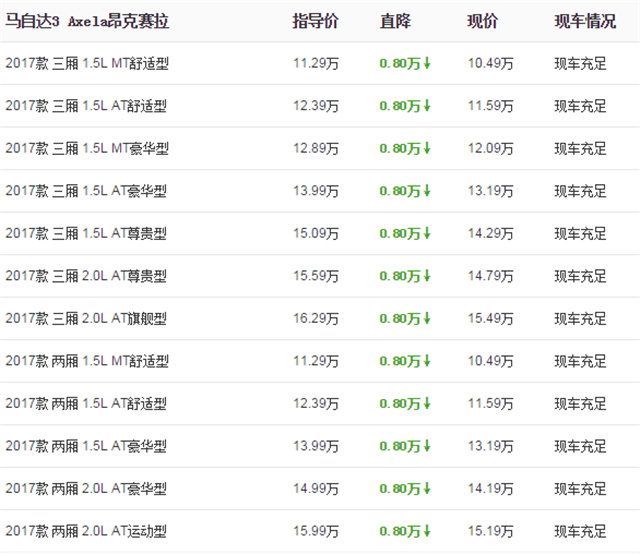Open the 2017款 三厢 1.5L MT舒适型 model
The width and height of the screenshot is (640, 554).
pos(87,63)
